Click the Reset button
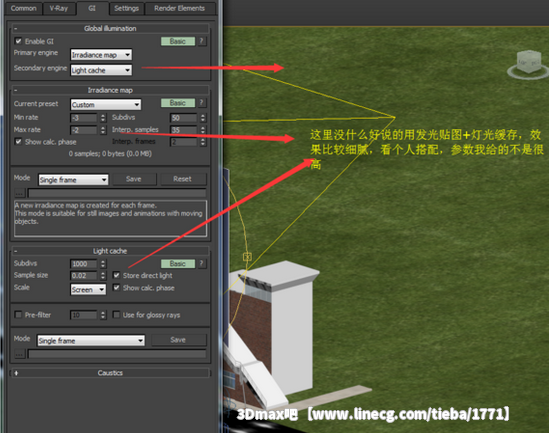549x433 pixels. point(182,179)
